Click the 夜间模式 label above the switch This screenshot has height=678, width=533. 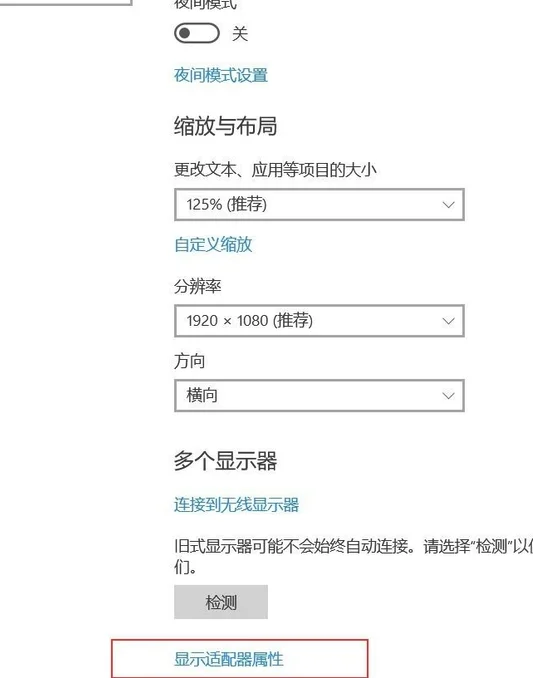tap(205, 4)
